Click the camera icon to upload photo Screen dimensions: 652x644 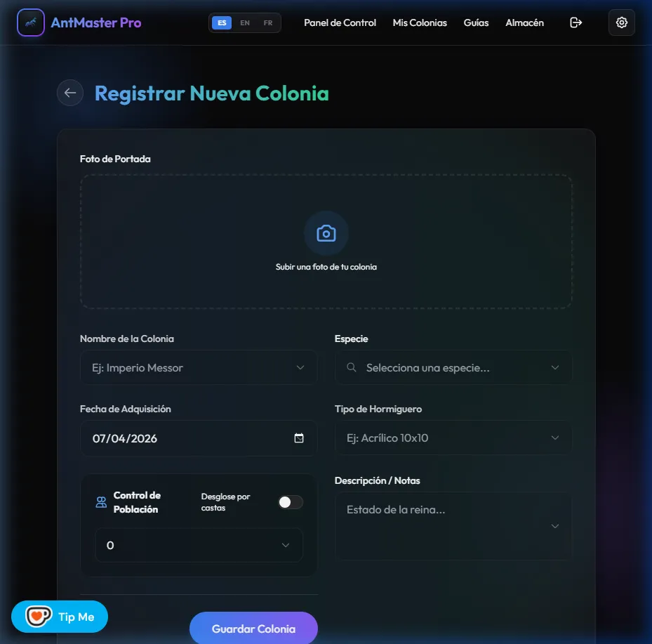pyautogui.click(x=326, y=233)
